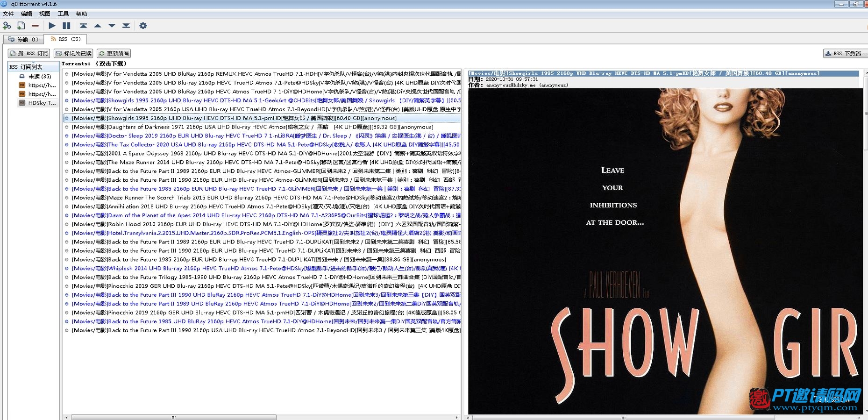Select Back to the Future Part III BeyondHD row
The height and width of the screenshot is (420, 868).
tap(262, 330)
